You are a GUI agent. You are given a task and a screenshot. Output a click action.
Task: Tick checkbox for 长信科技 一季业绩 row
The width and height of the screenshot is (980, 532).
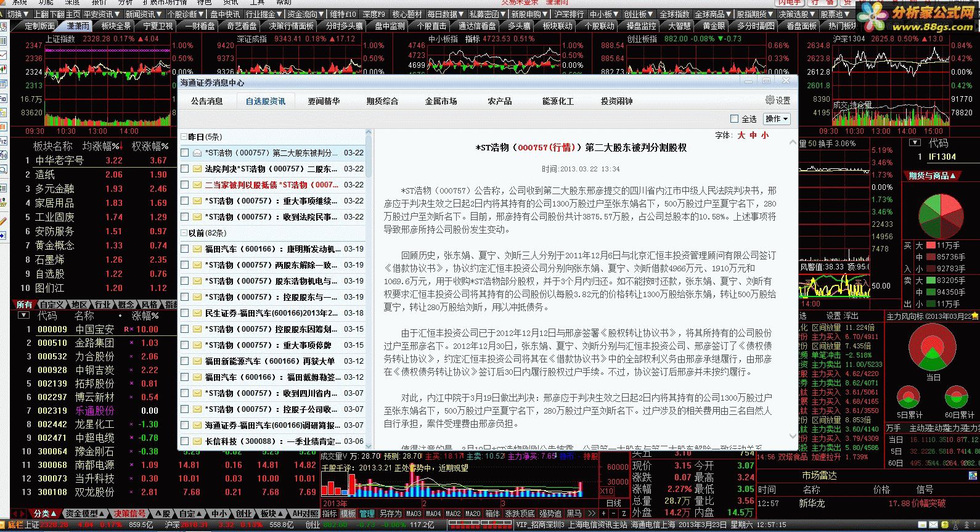[x=185, y=441]
